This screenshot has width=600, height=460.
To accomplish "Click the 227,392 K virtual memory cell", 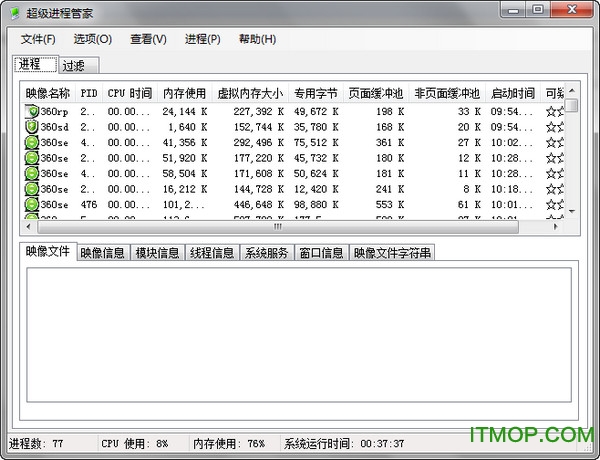I will coord(259,112).
